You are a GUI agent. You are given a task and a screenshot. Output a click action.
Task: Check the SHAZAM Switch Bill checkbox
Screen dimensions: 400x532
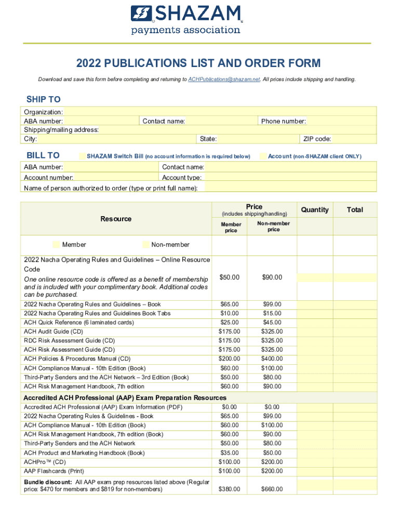[x=82, y=156]
